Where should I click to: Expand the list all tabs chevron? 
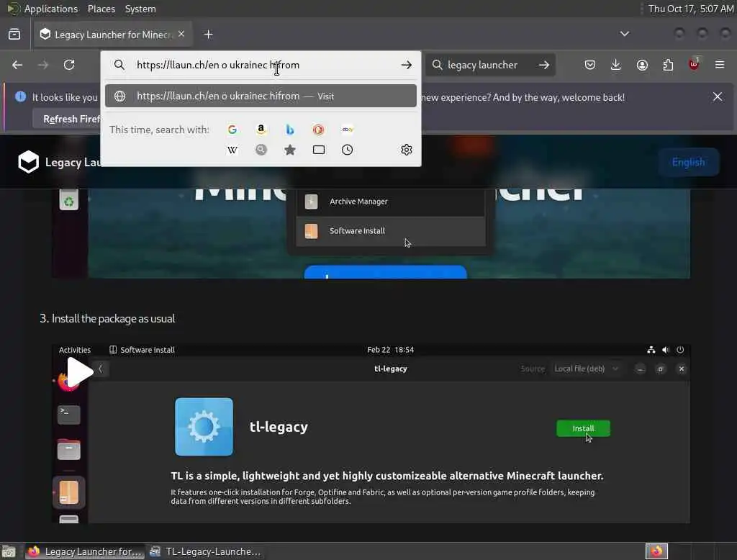[x=625, y=34]
